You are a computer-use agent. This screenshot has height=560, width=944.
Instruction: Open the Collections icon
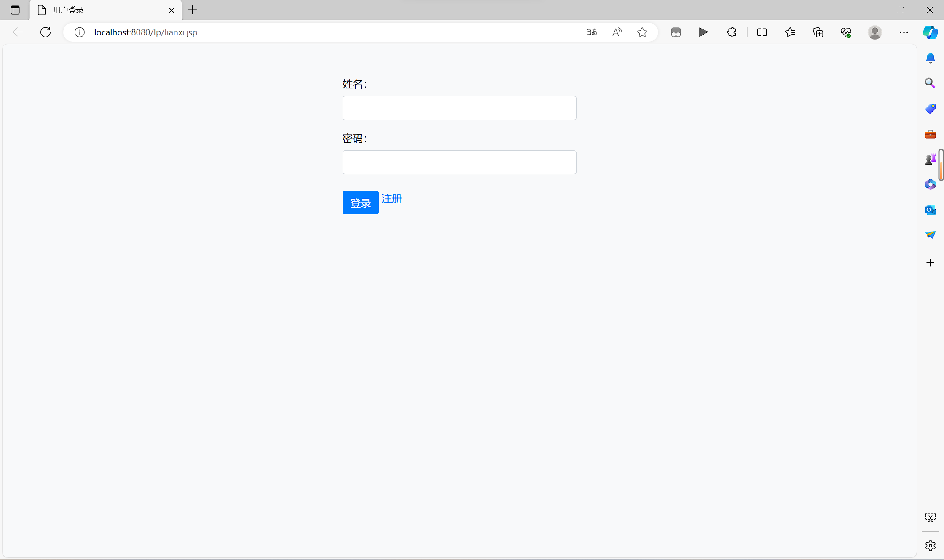pos(818,32)
